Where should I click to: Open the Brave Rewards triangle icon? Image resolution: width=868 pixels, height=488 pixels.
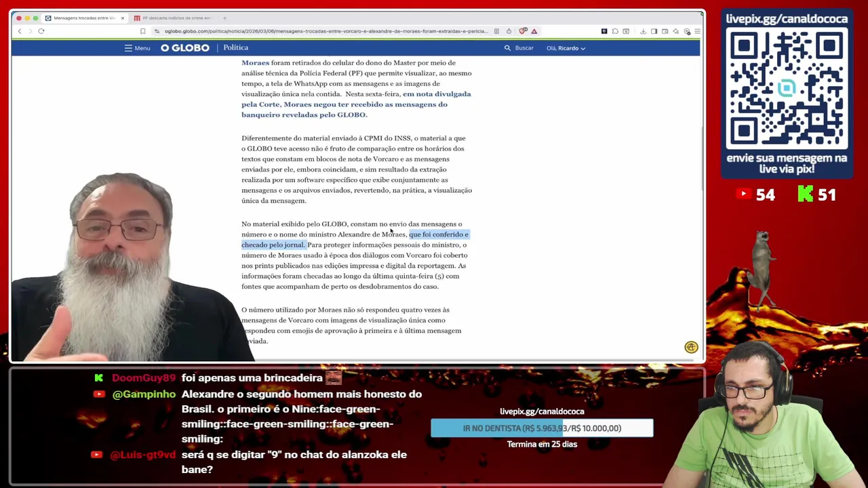pyautogui.click(x=534, y=31)
